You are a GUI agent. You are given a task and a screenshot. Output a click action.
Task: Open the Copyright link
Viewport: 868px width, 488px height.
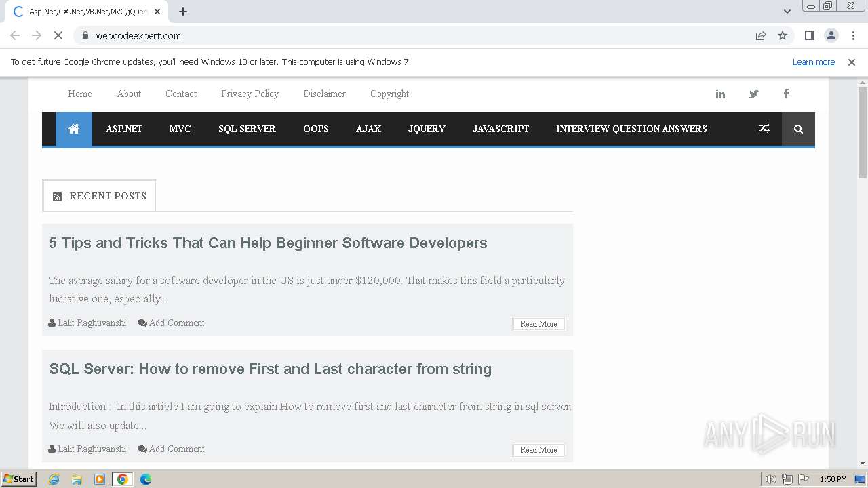coord(389,94)
